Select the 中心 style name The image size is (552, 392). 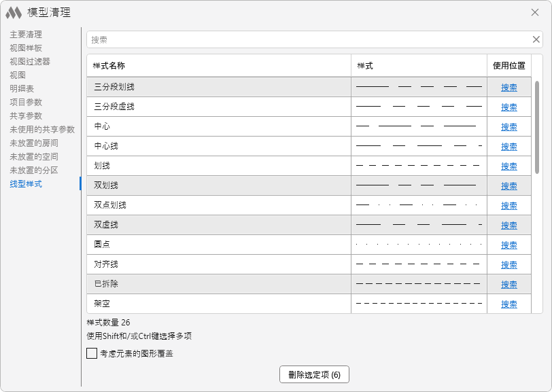[x=102, y=126]
